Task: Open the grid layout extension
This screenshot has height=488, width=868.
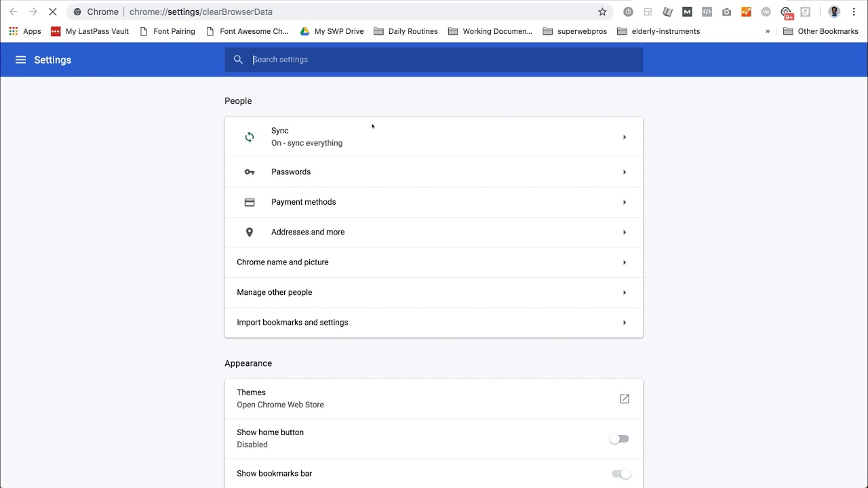Action: coord(648,12)
